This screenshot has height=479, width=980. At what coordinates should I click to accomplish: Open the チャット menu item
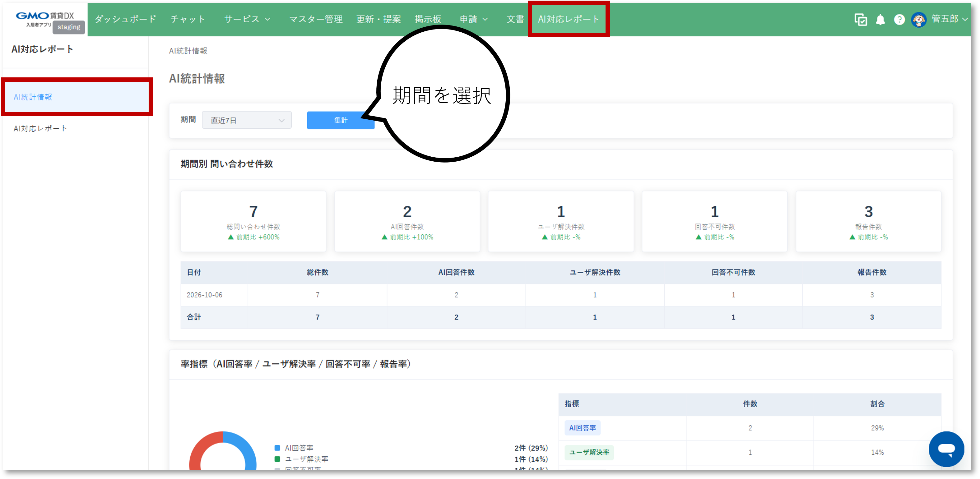coord(188,19)
